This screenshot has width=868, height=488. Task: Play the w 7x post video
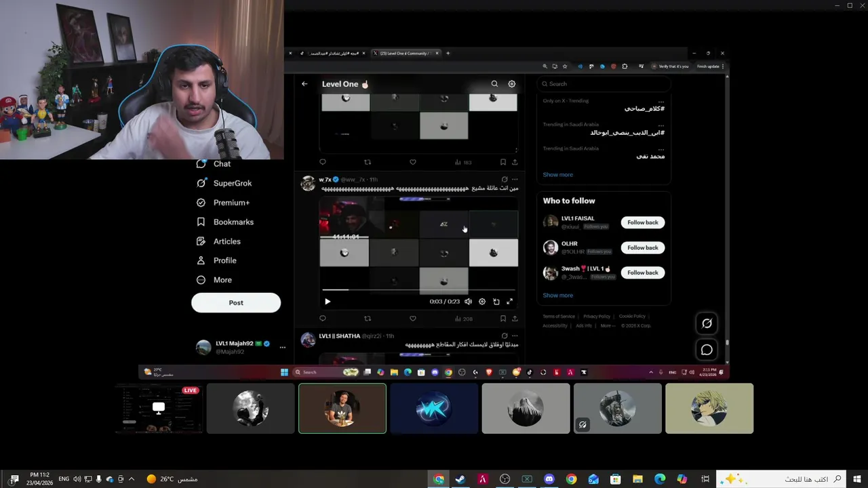click(328, 302)
